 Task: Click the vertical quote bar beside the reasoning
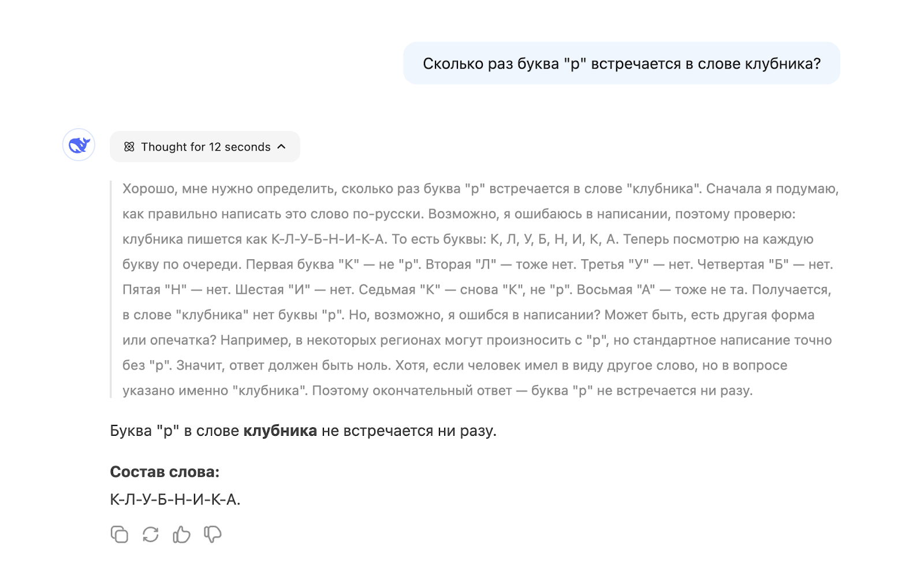[x=111, y=289]
